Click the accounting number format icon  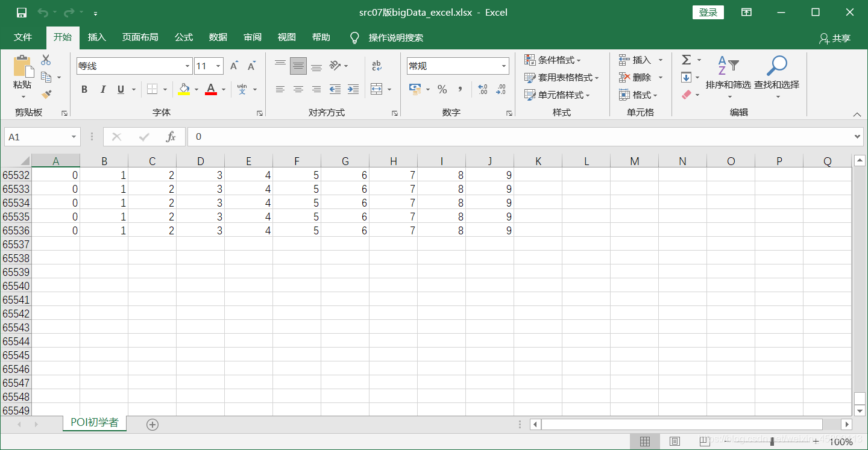415,89
